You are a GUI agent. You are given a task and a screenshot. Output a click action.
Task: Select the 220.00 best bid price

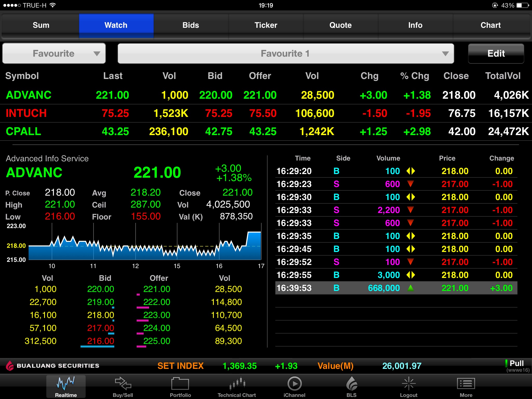point(101,289)
